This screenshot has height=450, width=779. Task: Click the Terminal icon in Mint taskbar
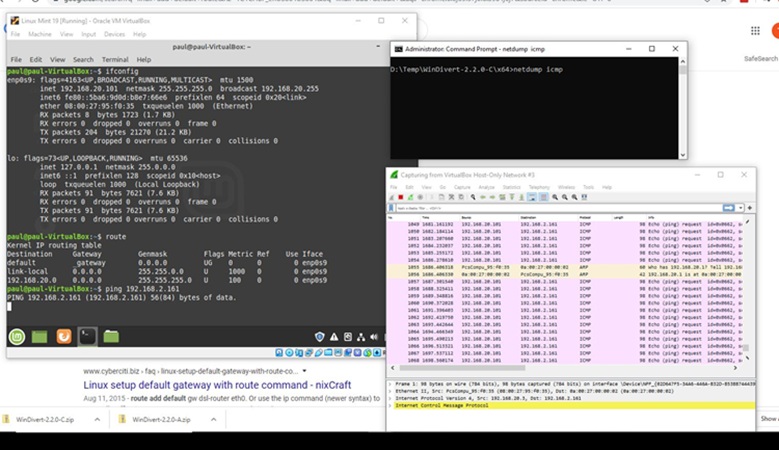87,337
